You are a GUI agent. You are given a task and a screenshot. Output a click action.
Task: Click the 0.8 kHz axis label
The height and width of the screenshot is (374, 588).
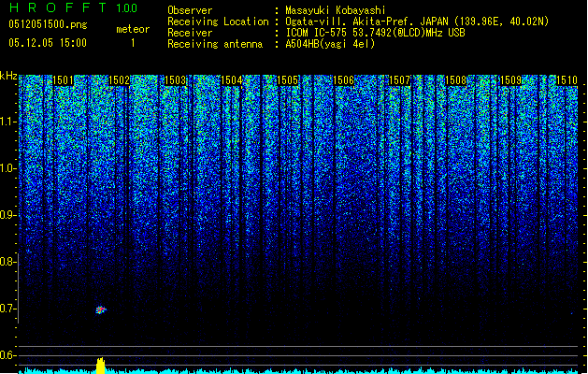click(7, 262)
